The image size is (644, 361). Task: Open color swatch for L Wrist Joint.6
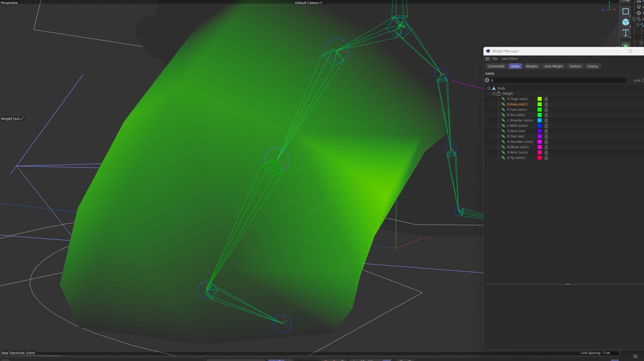pyautogui.click(x=540, y=126)
